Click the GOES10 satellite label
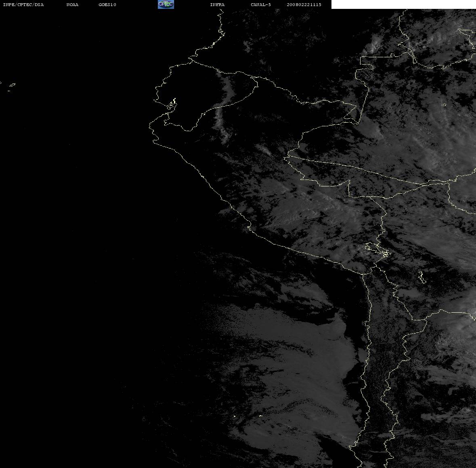The image size is (476, 468). click(x=107, y=4)
